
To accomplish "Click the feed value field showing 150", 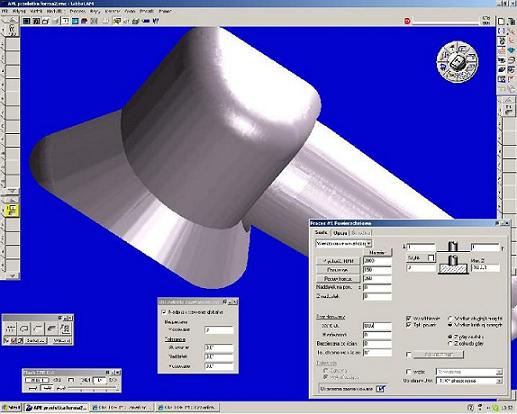I will (x=377, y=270).
